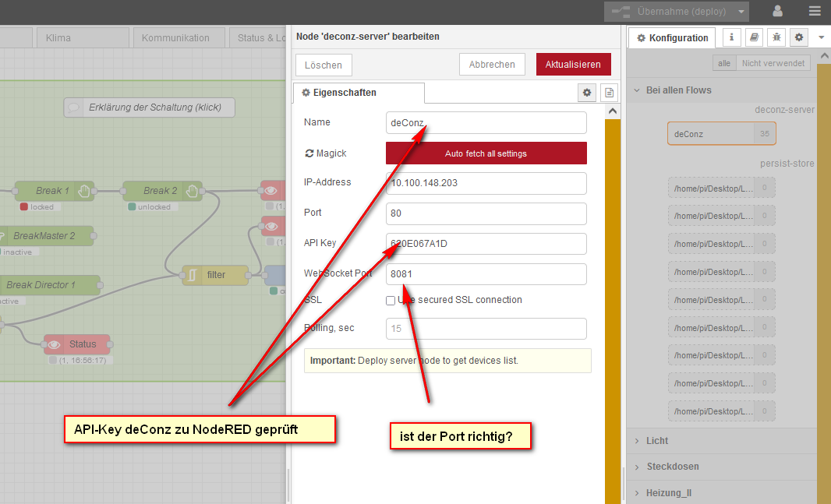Filter by 'Nicht verwendet' config nodes
Screen dimensions: 831x504
point(773,63)
